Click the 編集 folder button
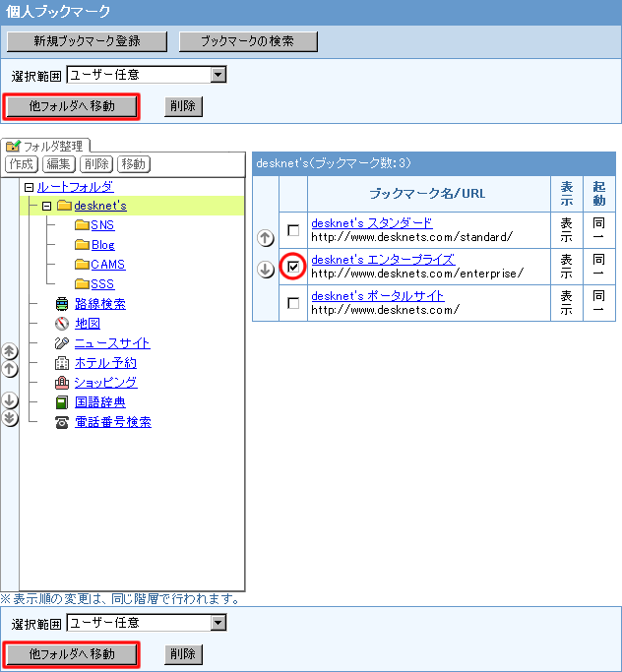Viewport: 622px width, 672px height. (x=59, y=164)
